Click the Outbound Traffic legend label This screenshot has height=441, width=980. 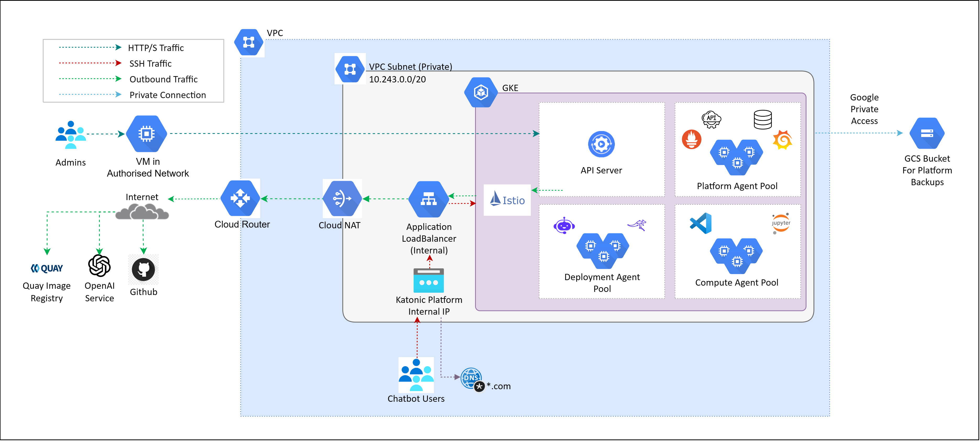click(x=164, y=79)
